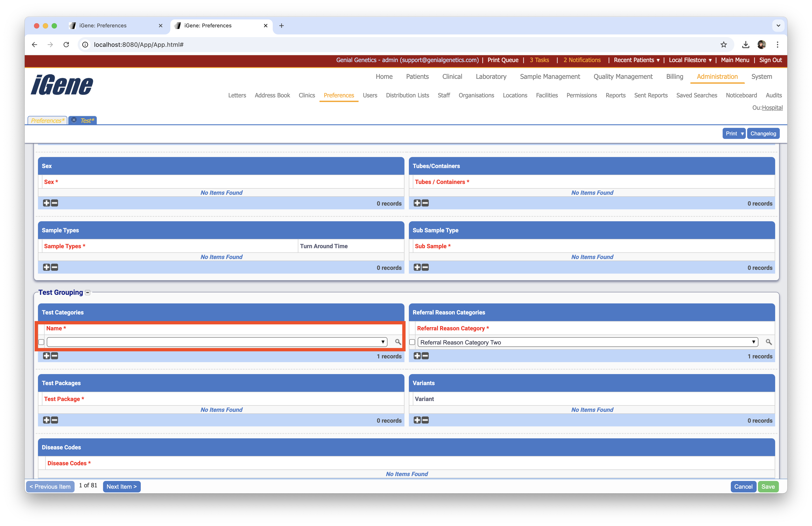Tick the Referral Reason Category Two checkbox
Image resolution: width=812 pixels, height=526 pixels.
[x=412, y=342]
